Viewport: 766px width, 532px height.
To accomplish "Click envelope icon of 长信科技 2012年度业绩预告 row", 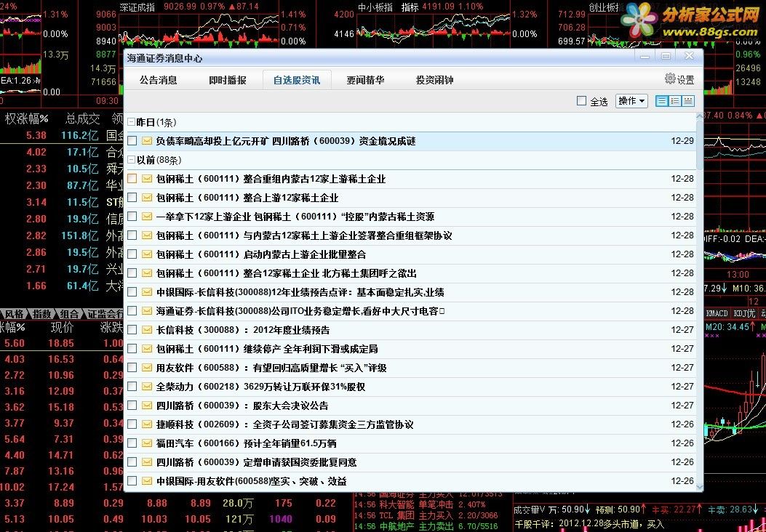I will 147,329.
